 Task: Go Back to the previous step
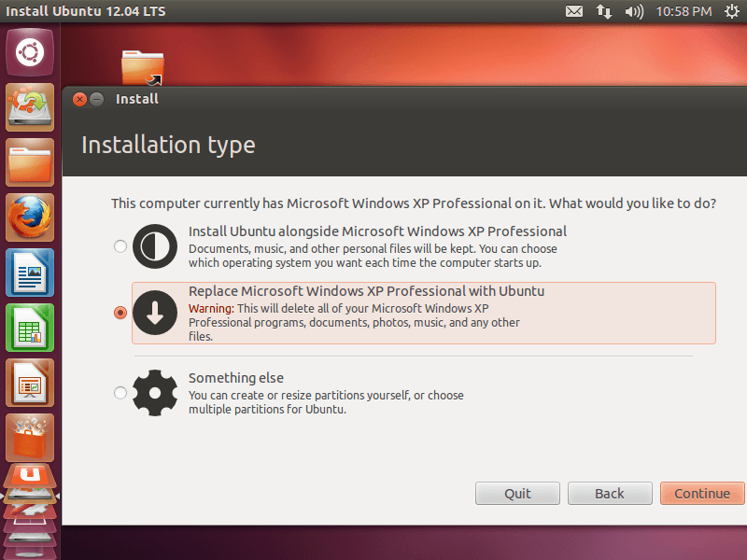point(610,494)
